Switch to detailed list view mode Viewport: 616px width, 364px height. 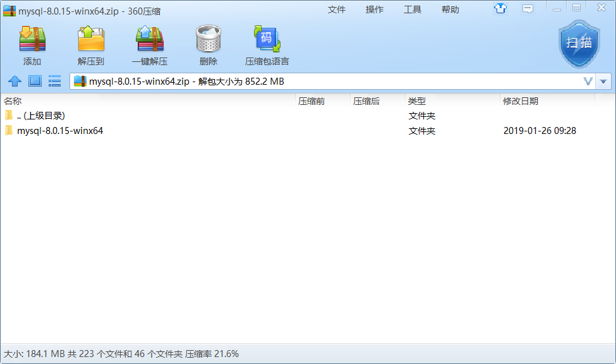pos(54,82)
